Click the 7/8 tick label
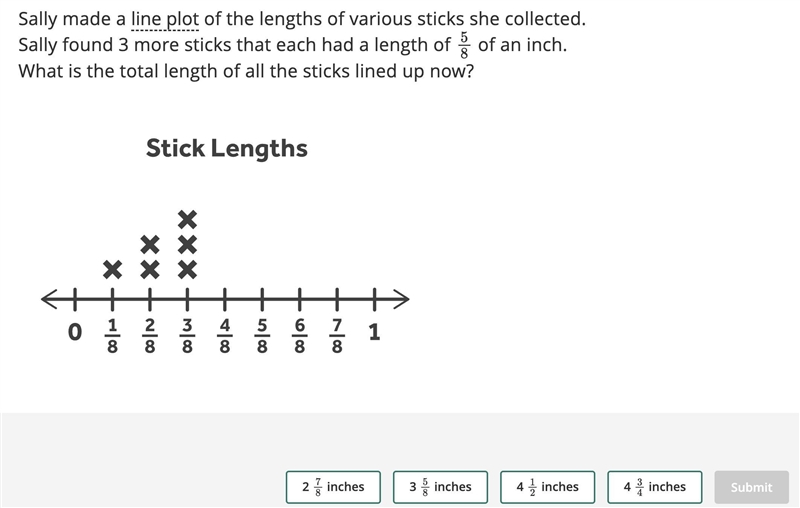This screenshot has height=508, width=800. [x=337, y=336]
